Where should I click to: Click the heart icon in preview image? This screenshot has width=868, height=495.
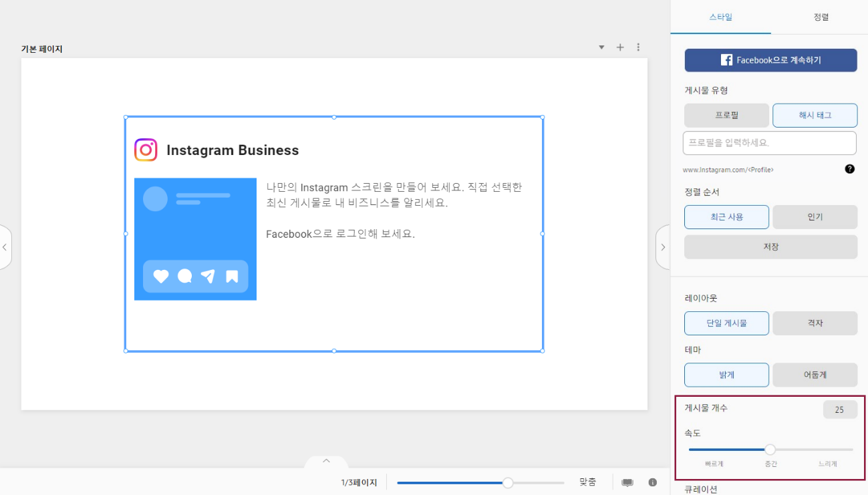click(161, 277)
